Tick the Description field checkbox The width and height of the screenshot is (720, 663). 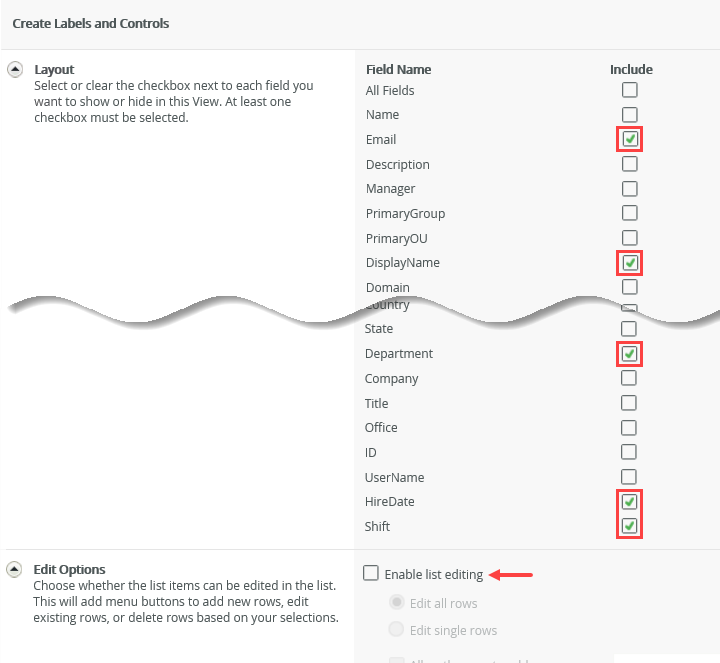coord(630,164)
